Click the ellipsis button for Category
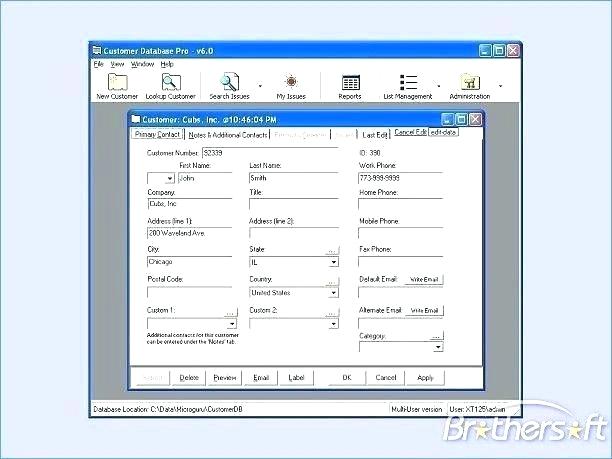This screenshot has height=459, width=612. [437, 336]
